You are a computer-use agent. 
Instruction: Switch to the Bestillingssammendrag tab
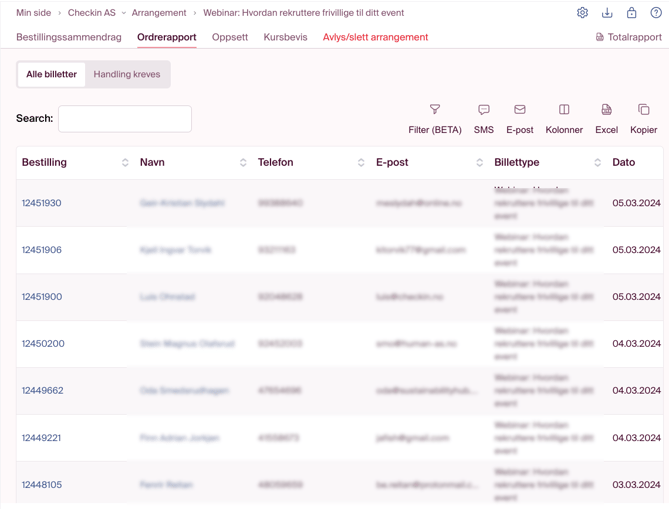[x=69, y=37]
